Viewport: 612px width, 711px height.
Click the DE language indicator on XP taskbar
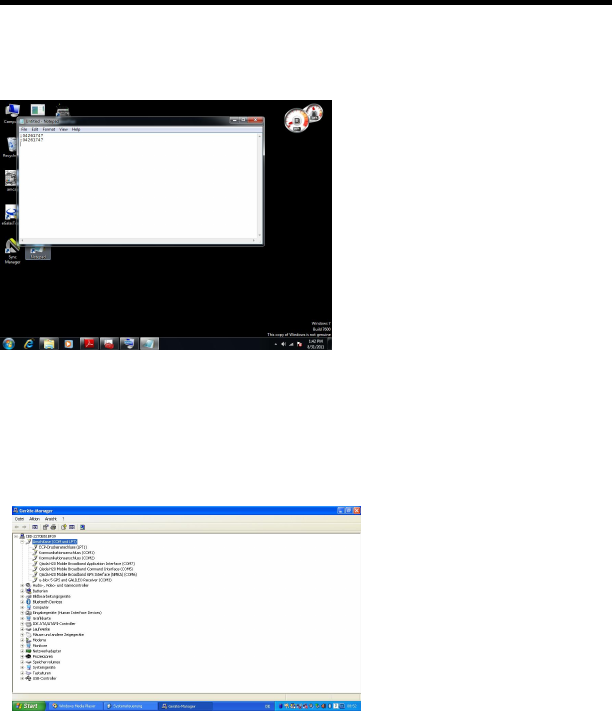coord(267,706)
